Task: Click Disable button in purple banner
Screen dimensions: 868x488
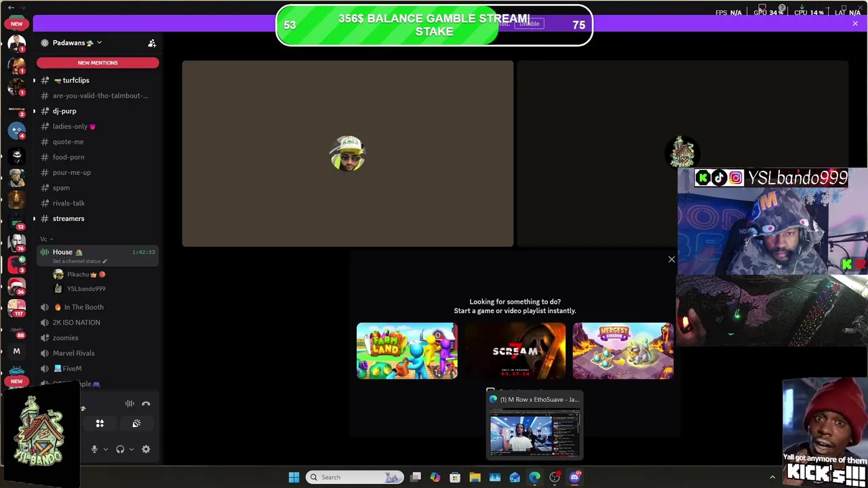Action: click(529, 24)
